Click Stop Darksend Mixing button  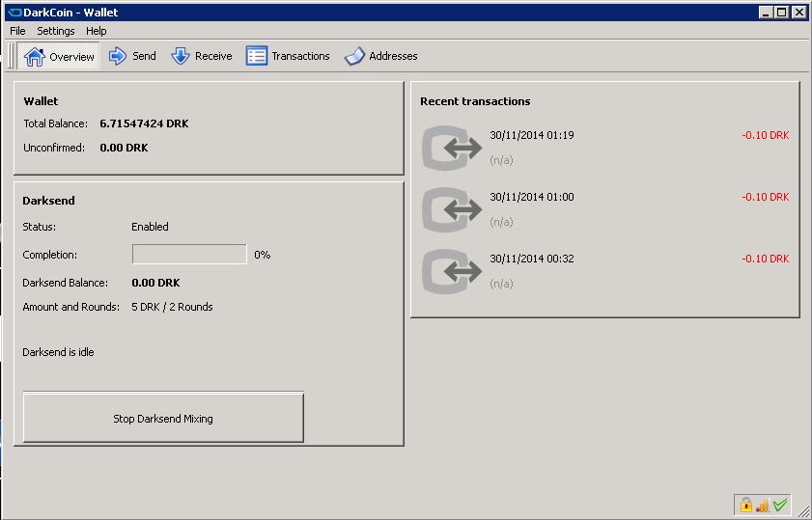(x=163, y=418)
